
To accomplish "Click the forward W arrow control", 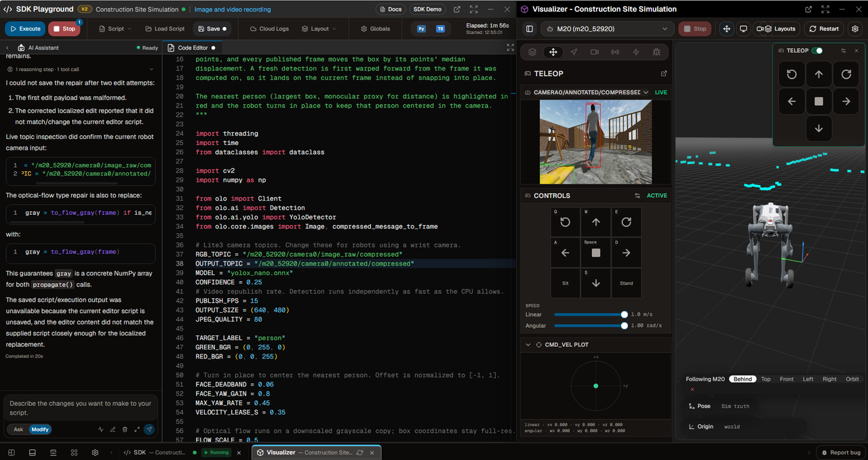I will tap(596, 222).
